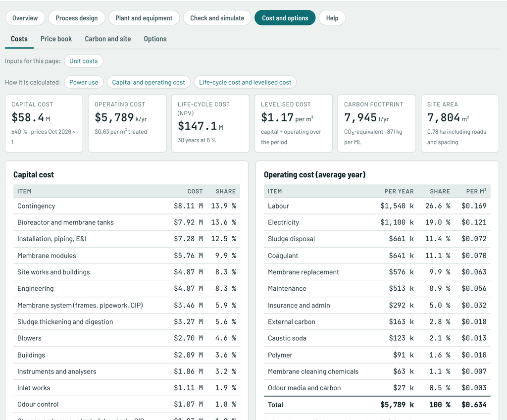Click Sludge thickening and digestion row
The image size is (507, 420).
point(127,321)
